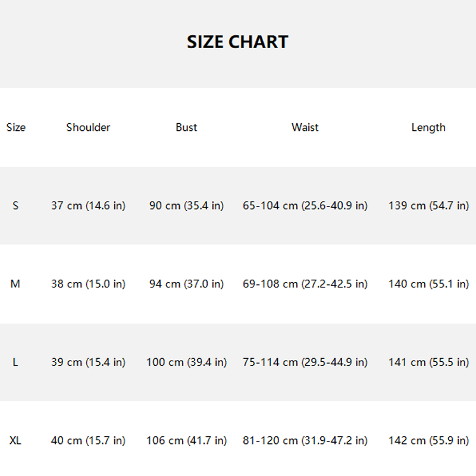The height and width of the screenshot is (476, 476).
Task: Click the Shoulder column header
Action: pos(88,127)
